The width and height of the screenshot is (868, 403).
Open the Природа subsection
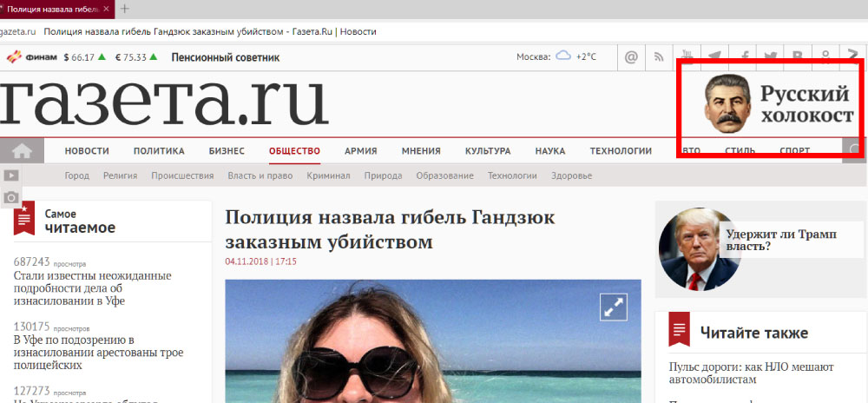[383, 175]
